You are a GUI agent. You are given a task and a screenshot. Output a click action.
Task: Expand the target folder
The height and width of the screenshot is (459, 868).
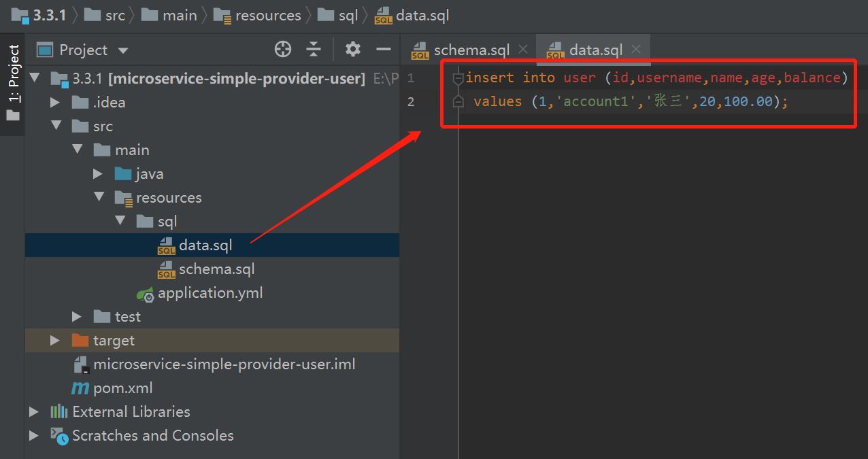[56, 341]
